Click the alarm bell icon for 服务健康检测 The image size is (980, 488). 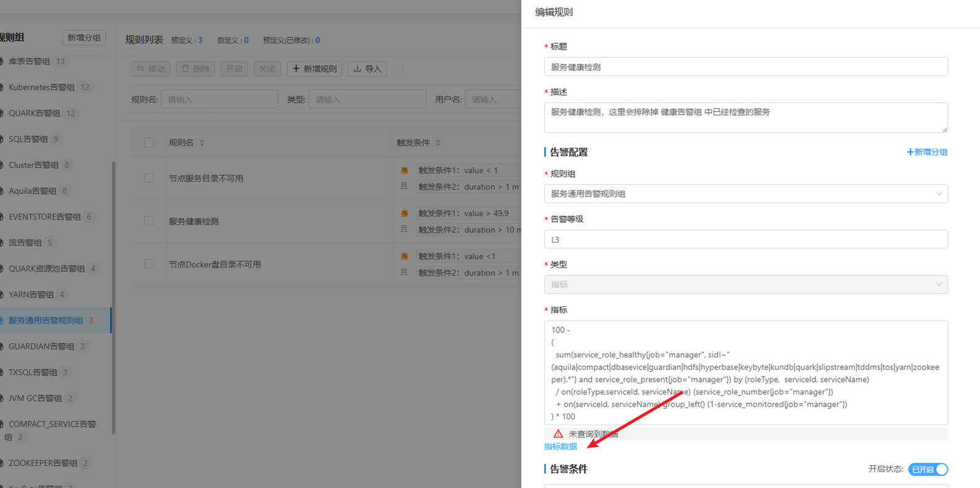404,213
